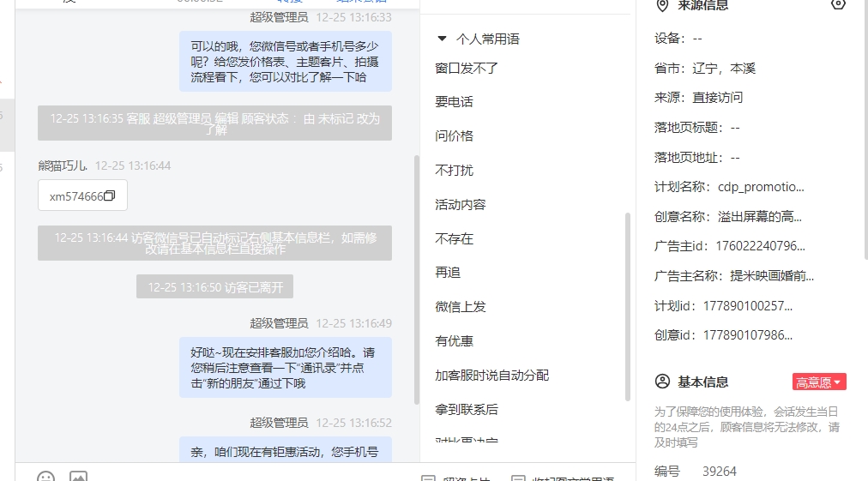Collapse the 个人常用语 phrase group
The image size is (868, 481).
pos(442,39)
